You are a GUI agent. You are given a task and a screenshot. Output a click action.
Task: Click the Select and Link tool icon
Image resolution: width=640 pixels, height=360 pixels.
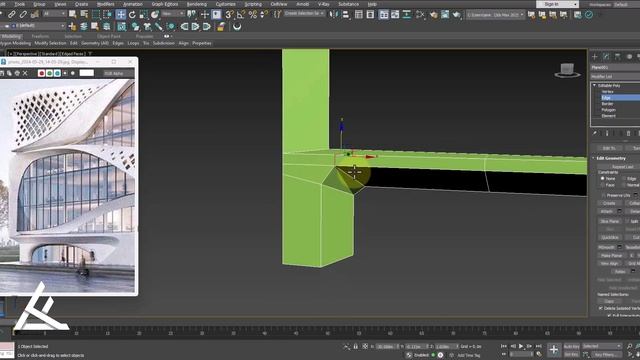pyautogui.click(x=11, y=15)
